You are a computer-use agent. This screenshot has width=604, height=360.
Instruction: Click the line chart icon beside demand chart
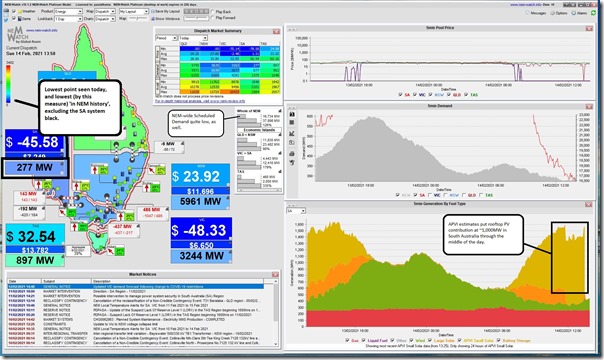292,133
